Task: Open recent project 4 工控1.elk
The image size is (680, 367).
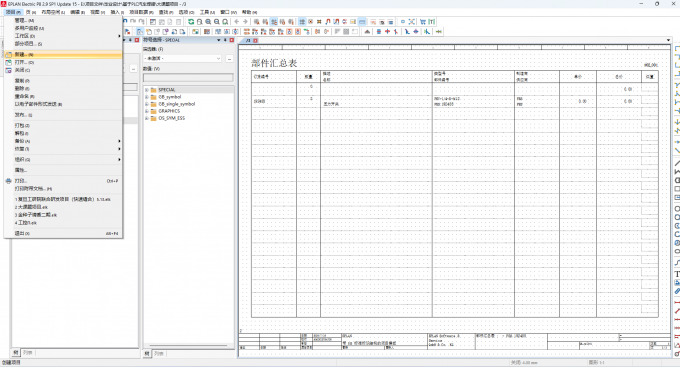Action: pos(63,223)
